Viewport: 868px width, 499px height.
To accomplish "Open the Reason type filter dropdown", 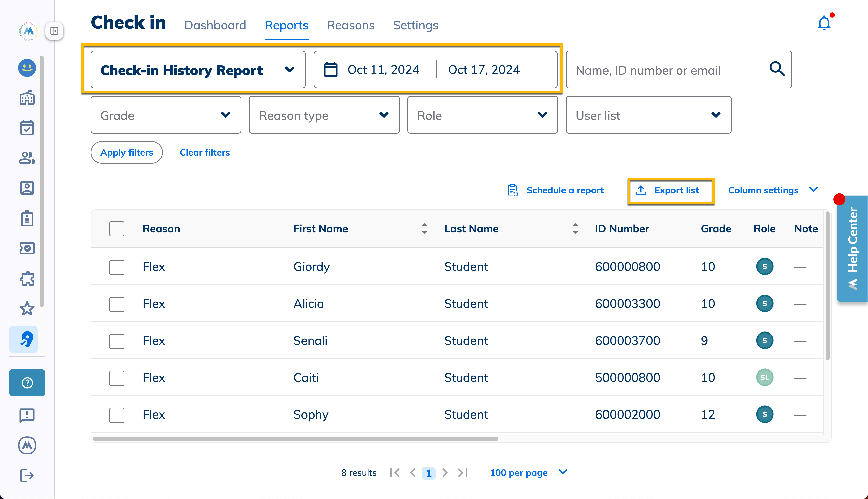I will 324,115.
